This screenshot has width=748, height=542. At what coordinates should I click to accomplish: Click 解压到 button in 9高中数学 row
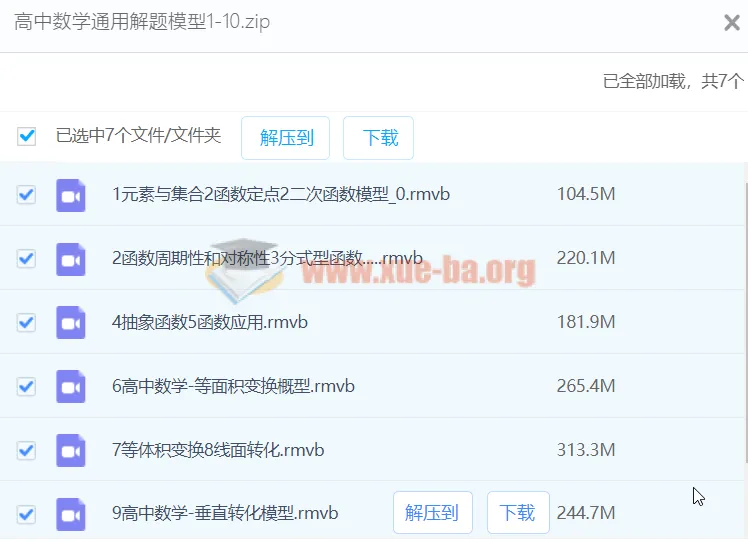(x=432, y=513)
